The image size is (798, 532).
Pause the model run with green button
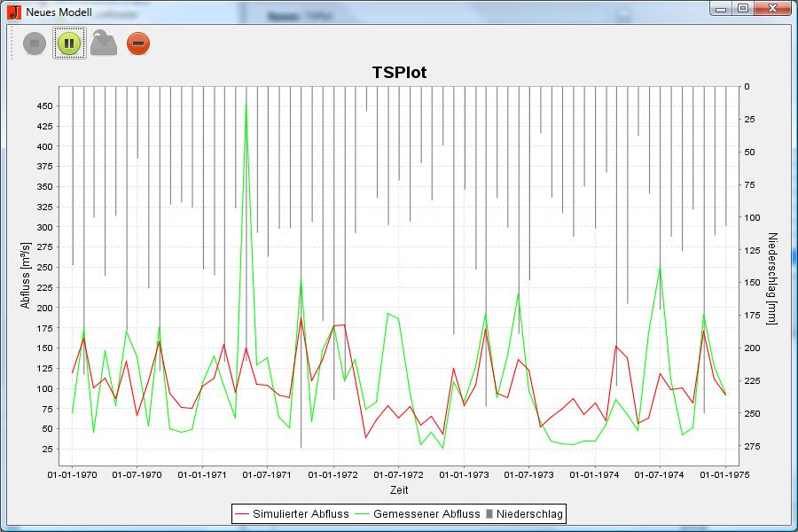coord(69,43)
